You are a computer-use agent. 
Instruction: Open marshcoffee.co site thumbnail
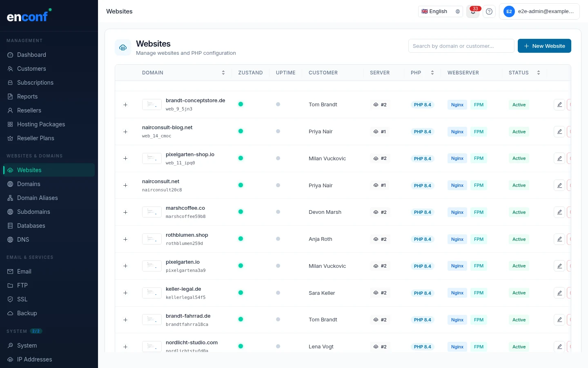pyautogui.click(x=151, y=212)
